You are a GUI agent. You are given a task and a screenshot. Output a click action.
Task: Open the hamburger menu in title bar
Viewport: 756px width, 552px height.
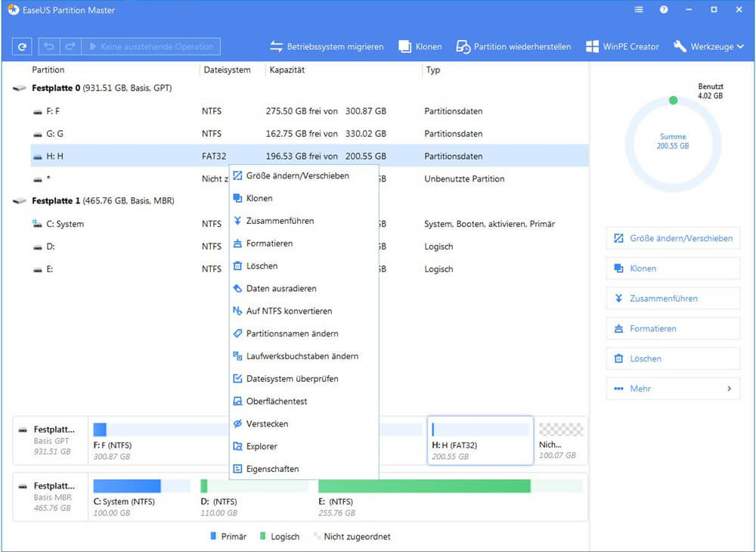click(639, 10)
